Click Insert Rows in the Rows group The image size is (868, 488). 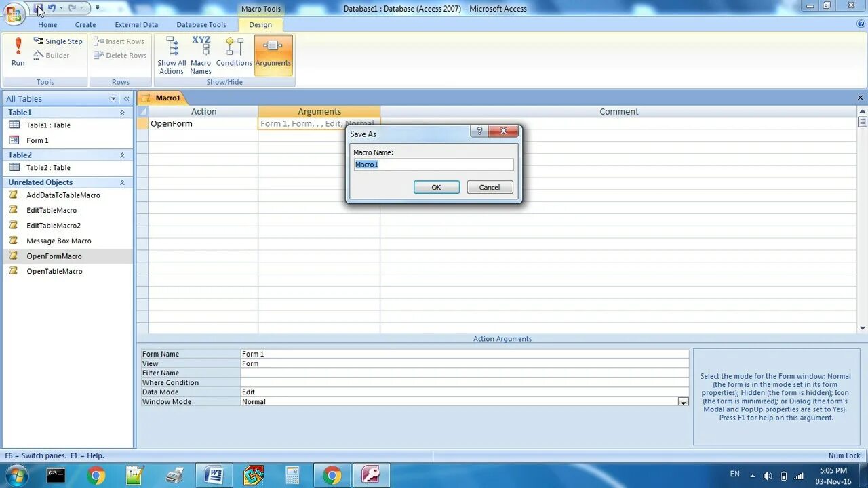pos(119,41)
